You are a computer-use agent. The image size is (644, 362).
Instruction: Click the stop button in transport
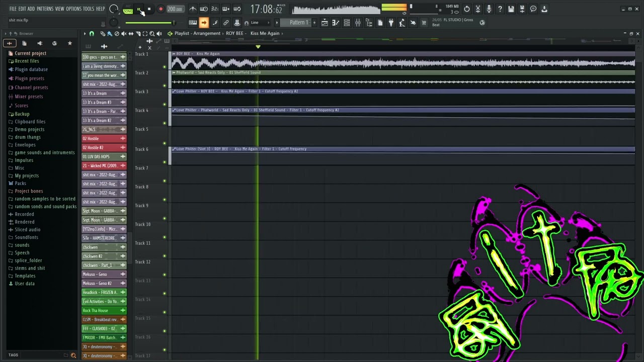[149, 9]
